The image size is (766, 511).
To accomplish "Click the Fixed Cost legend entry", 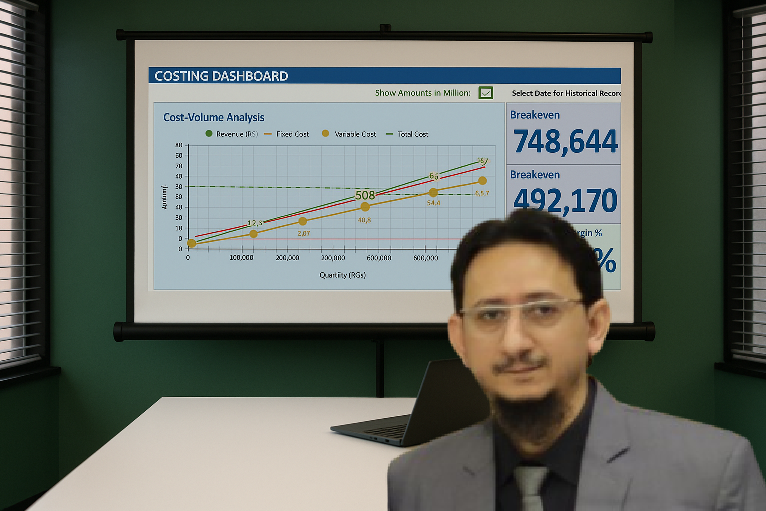I will [x=286, y=133].
